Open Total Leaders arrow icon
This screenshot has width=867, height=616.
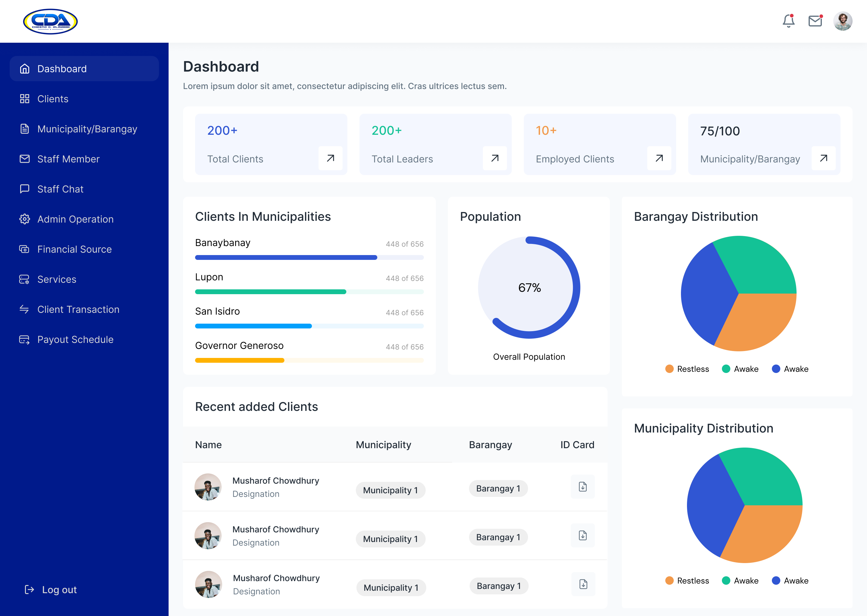[x=495, y=158]
